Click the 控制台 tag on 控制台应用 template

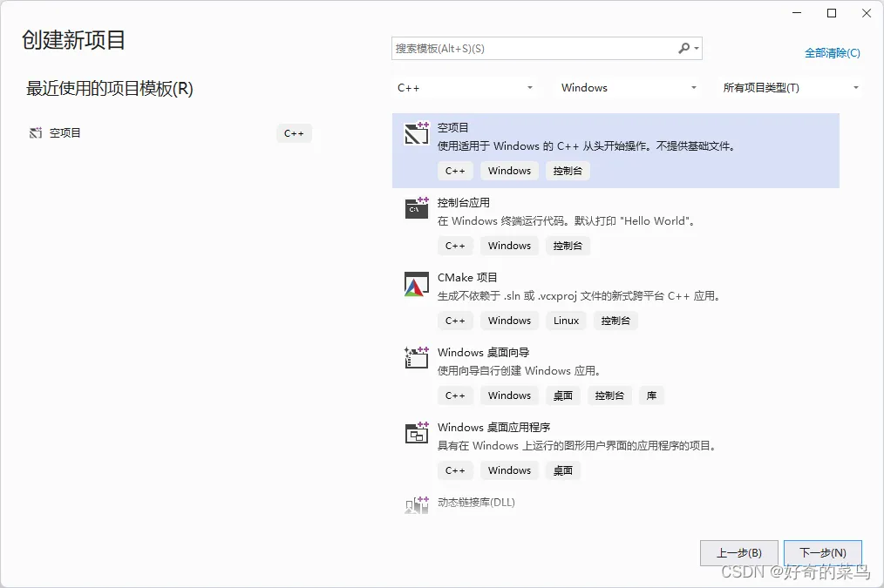pyautogui.click(x=568, y=246)
